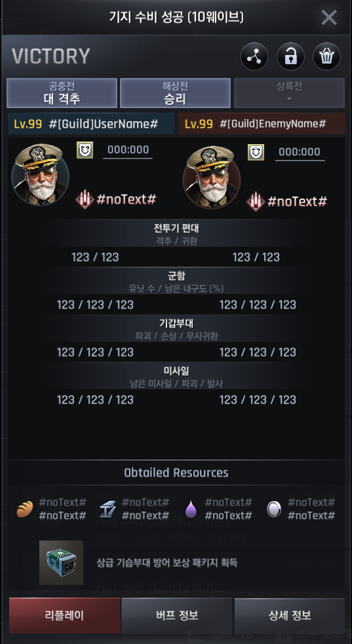
Task: Click the enemy guild shield icon
Action: tap(256, 153)
